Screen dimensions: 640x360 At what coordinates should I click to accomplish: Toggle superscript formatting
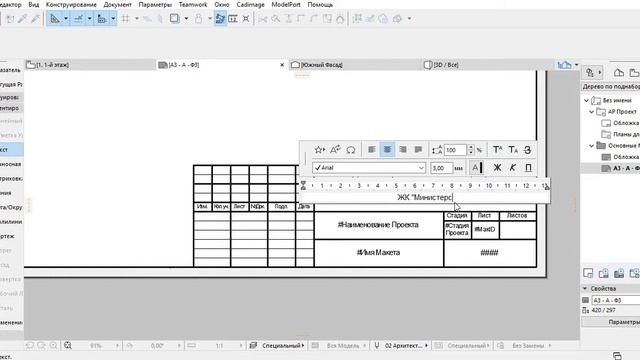click(x=497, y=150)
